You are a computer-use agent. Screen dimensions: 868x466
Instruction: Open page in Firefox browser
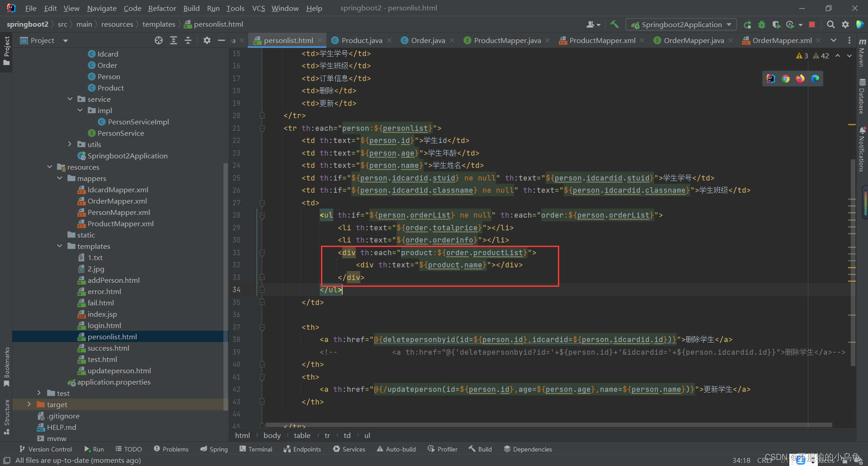(x=800, y=79)
